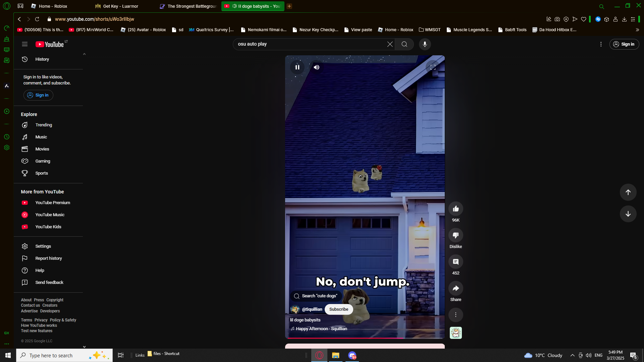Open the Qualtrics Survey bookmark
This screenshot has width=644, height=362.
point(211,30)
